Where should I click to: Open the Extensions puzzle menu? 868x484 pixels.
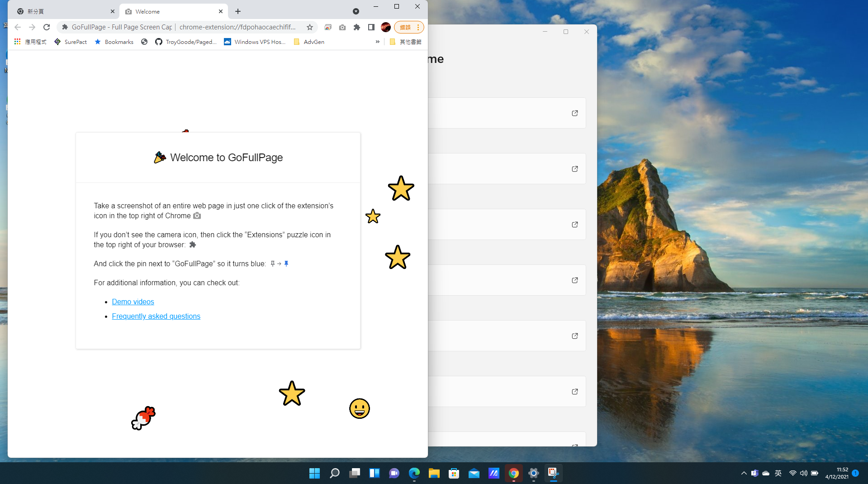[357, 27]
